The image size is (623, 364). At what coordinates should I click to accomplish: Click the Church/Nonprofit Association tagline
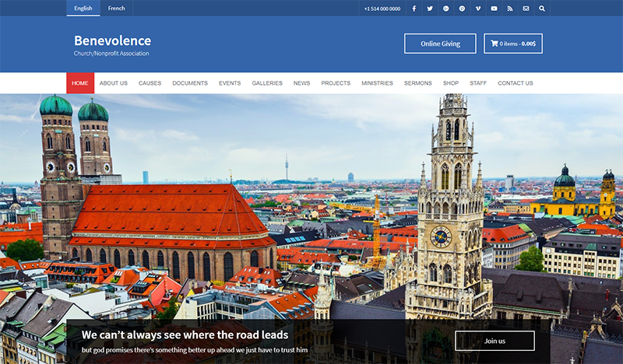[x=111, y=54]
